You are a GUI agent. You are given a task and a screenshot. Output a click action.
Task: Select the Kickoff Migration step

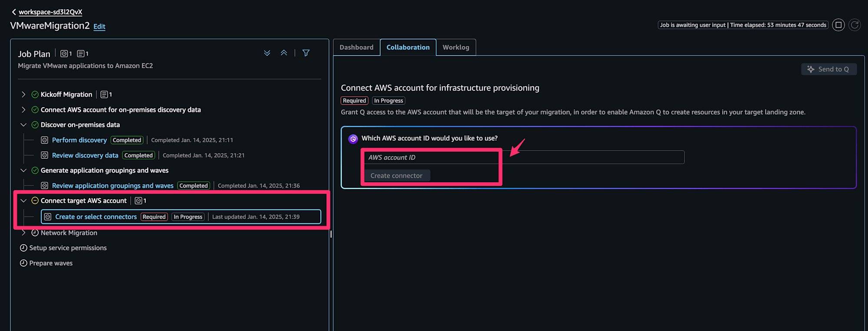click(x=66, y=95)
